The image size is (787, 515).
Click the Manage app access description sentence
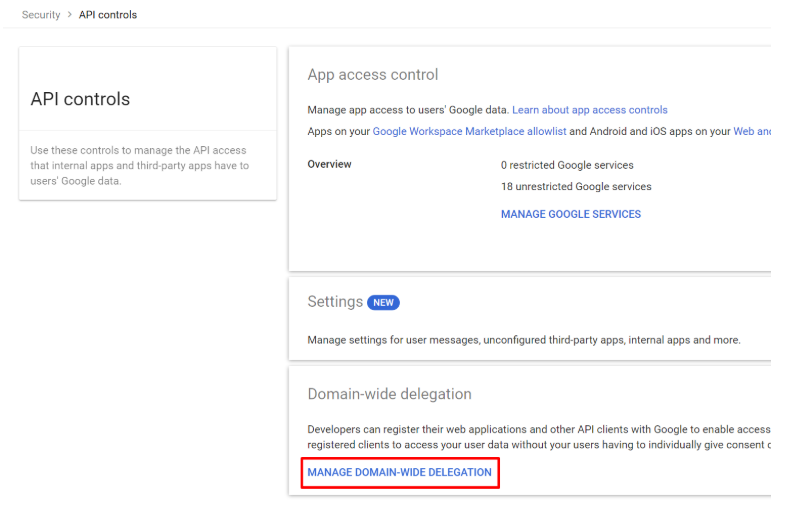pos(408,110)
